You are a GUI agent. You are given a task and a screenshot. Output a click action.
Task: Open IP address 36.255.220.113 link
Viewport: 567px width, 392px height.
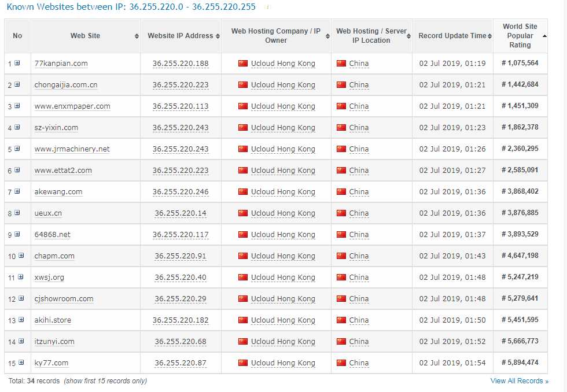tap(181, 106)
